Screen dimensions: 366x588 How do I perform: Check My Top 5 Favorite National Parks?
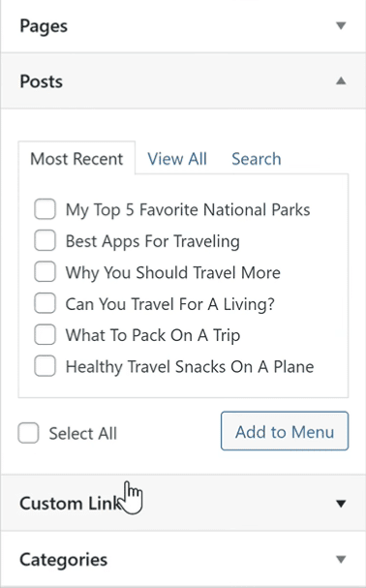coord(45,209)
